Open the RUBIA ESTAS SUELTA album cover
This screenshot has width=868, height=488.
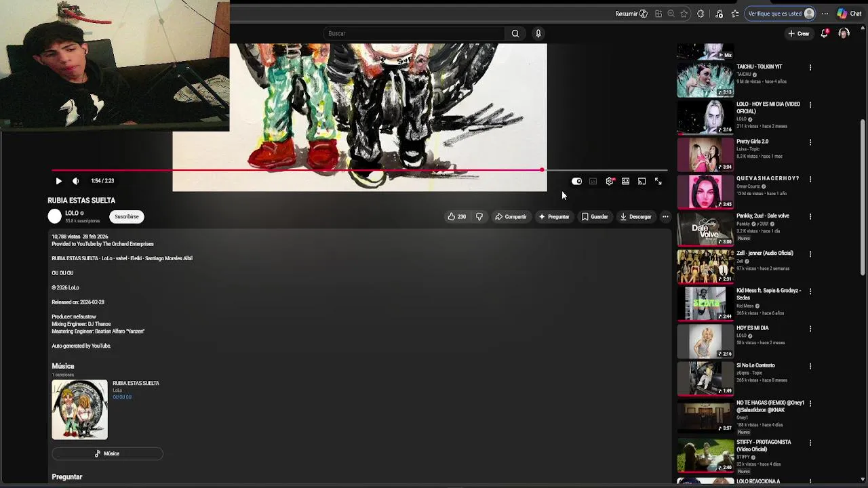click(79, 409)
